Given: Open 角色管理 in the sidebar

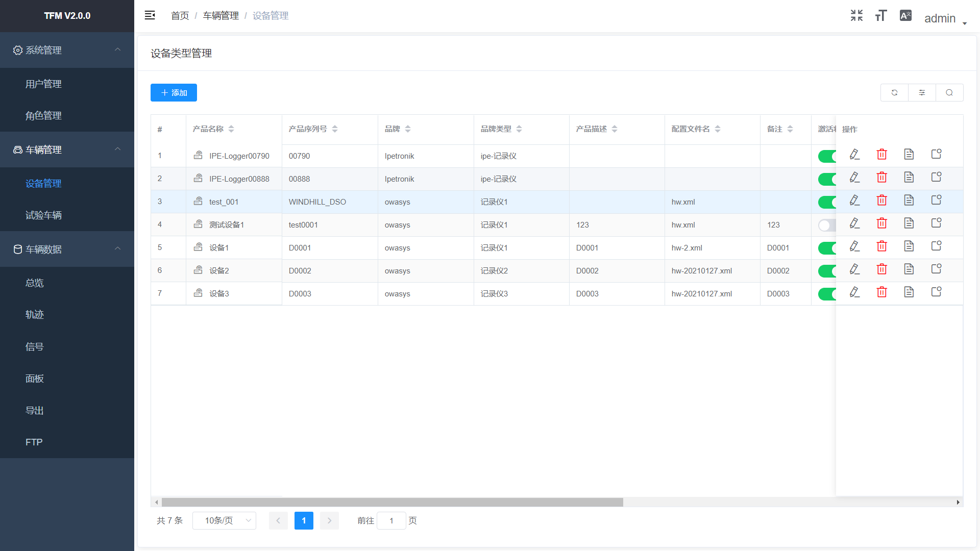Looking at the screenshot, I should coord(67,116).
